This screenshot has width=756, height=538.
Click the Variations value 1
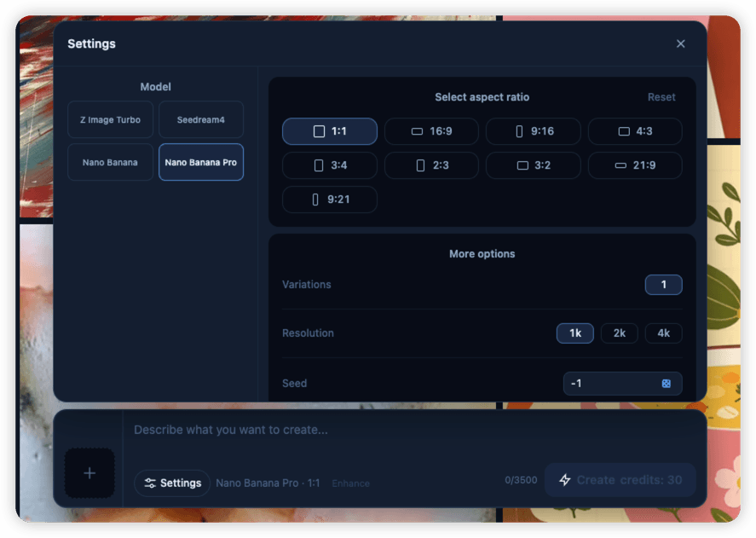click(663, 285)
